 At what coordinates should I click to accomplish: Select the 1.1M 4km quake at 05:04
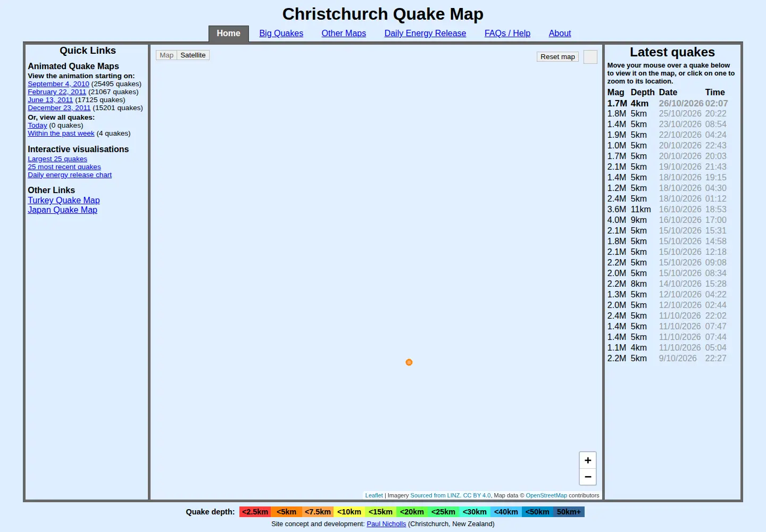pyautogui.click(x=667, y=348)
